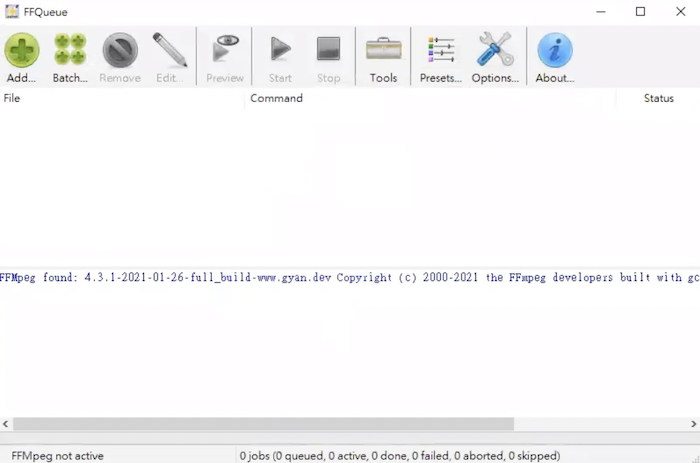The width and height of the screenshot is (700, 463).
Task: Click the scrollbar right arrow
Action: [x=693, y=424]
